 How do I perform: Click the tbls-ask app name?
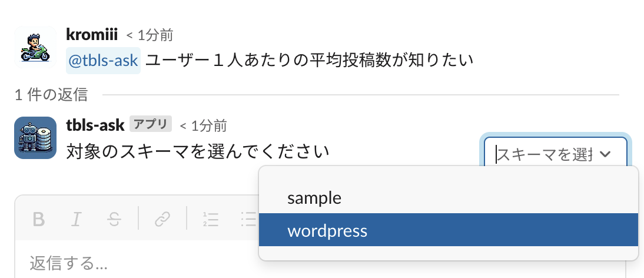[95, 125]
